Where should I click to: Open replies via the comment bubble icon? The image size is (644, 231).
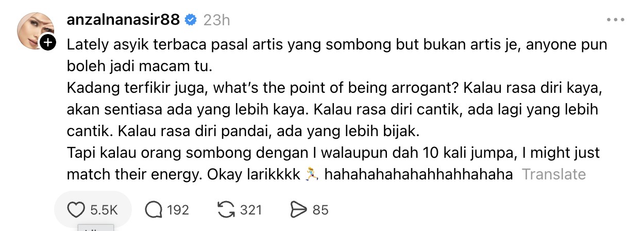click(154, 210)
